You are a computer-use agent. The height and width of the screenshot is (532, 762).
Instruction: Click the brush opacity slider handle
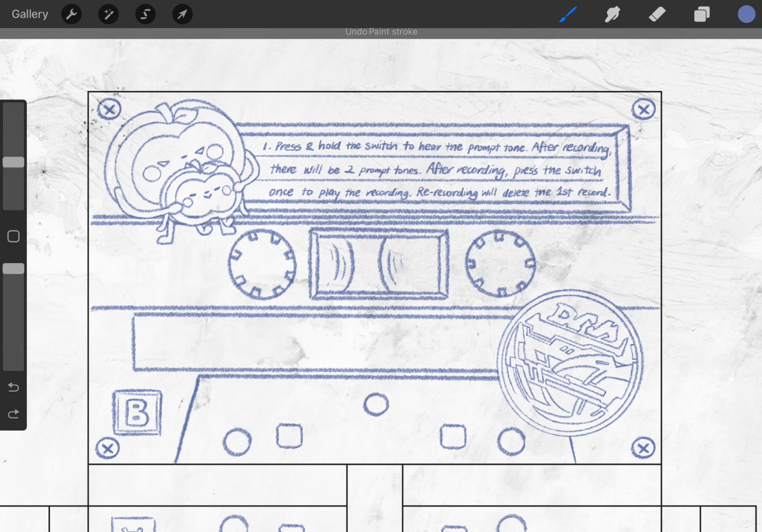click(13, 269)
